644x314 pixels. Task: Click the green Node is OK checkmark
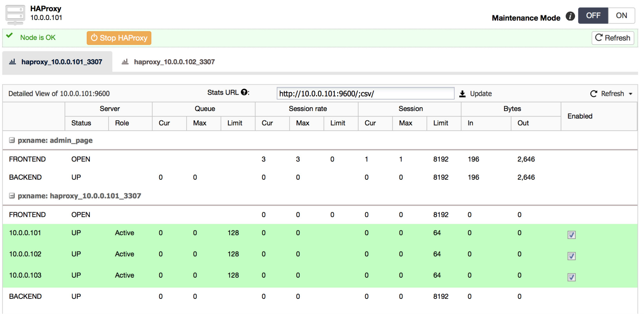pyautogui.click(x=10, y=35)
